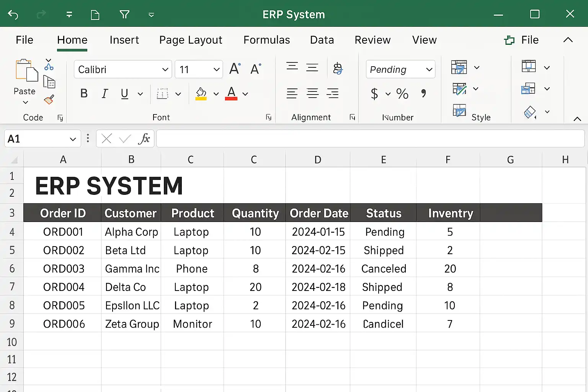
Task: Select the Center align icon
Action: (312, 93)
